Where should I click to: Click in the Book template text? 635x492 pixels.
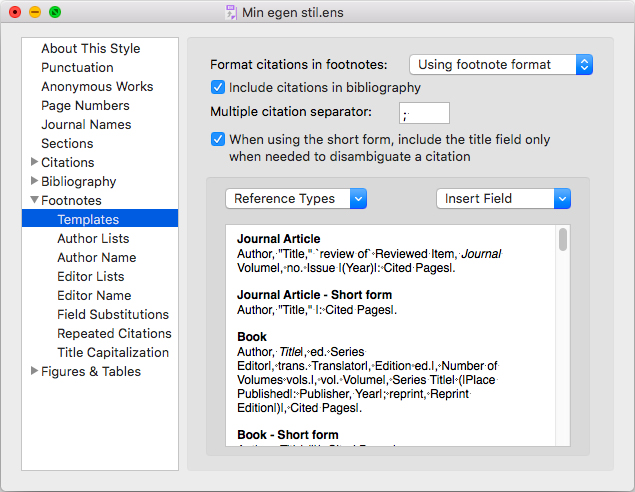coord(368,380)
